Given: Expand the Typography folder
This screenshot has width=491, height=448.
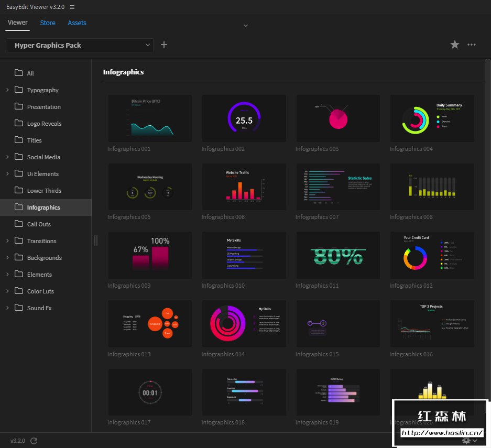Looking at the screenshot, I should coord(7,90).
